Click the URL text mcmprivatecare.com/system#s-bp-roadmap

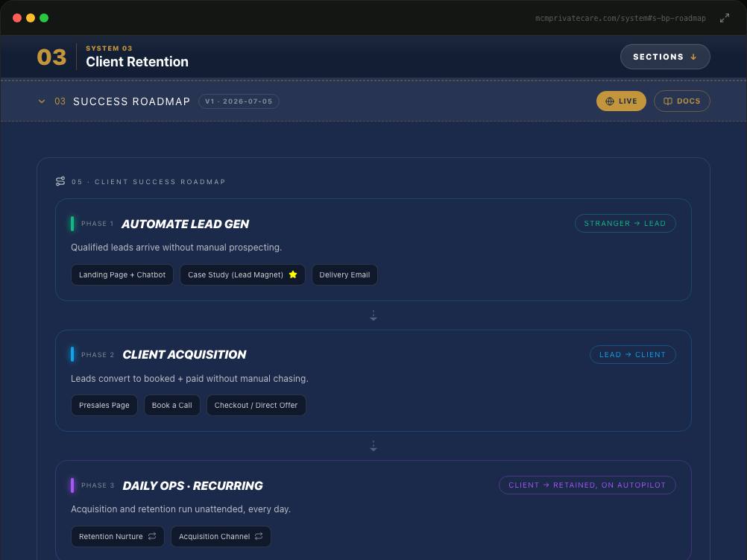(x=620, y=18)
